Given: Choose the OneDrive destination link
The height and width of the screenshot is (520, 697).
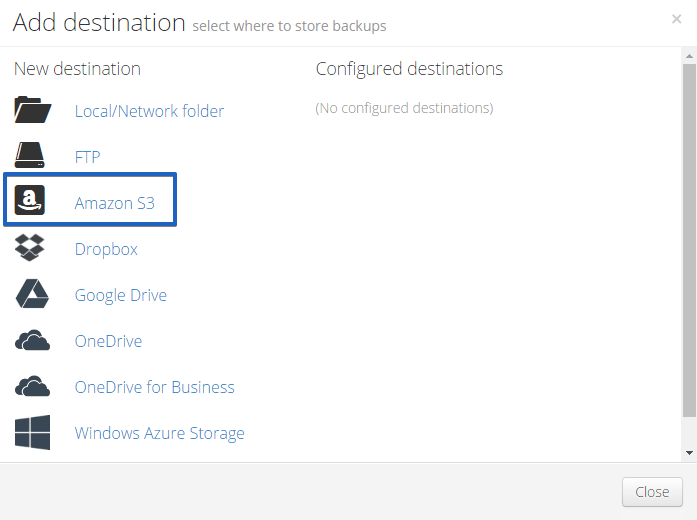Looking at the screenshot, I should pyautogui.click(x=108, y=341).
